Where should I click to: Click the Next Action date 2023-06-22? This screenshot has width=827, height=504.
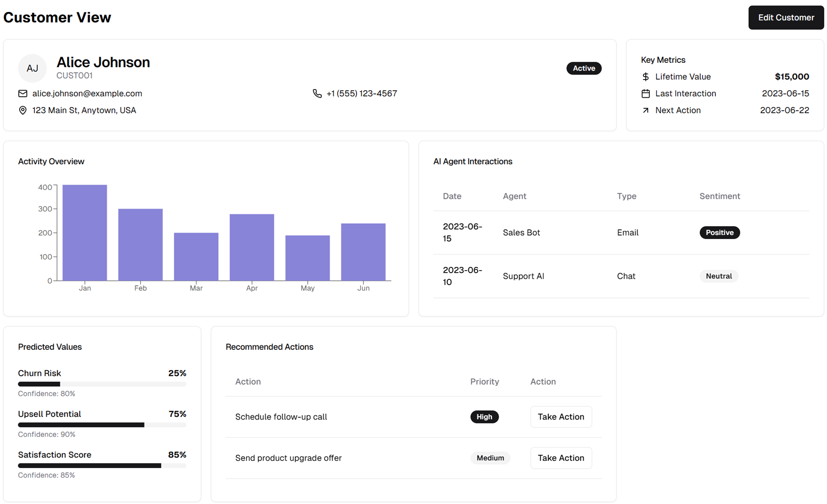(784, 110)
